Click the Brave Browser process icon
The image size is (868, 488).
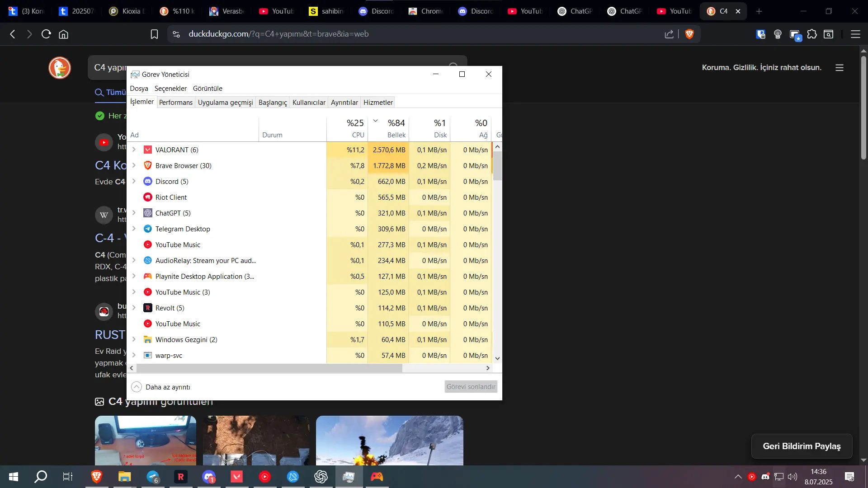click(147, 166)
